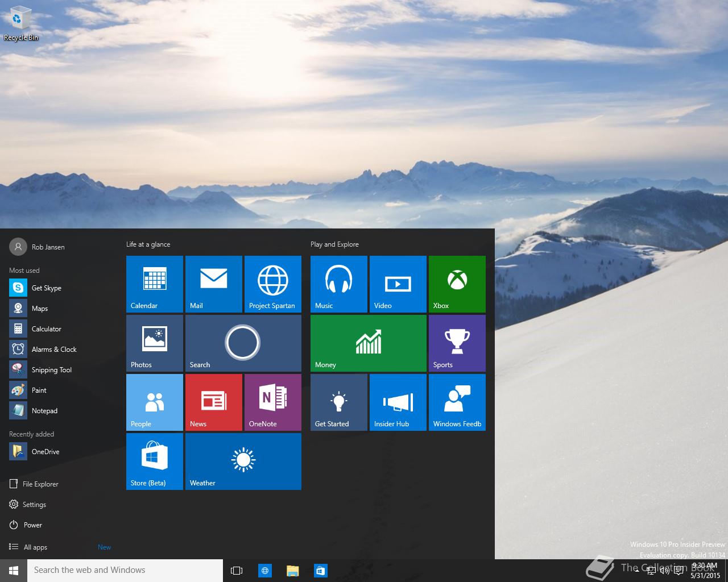The height and width of the screenshot is (582, 728).
Task: Click the volume icon in system tray
Action: [x=664, y=571]
